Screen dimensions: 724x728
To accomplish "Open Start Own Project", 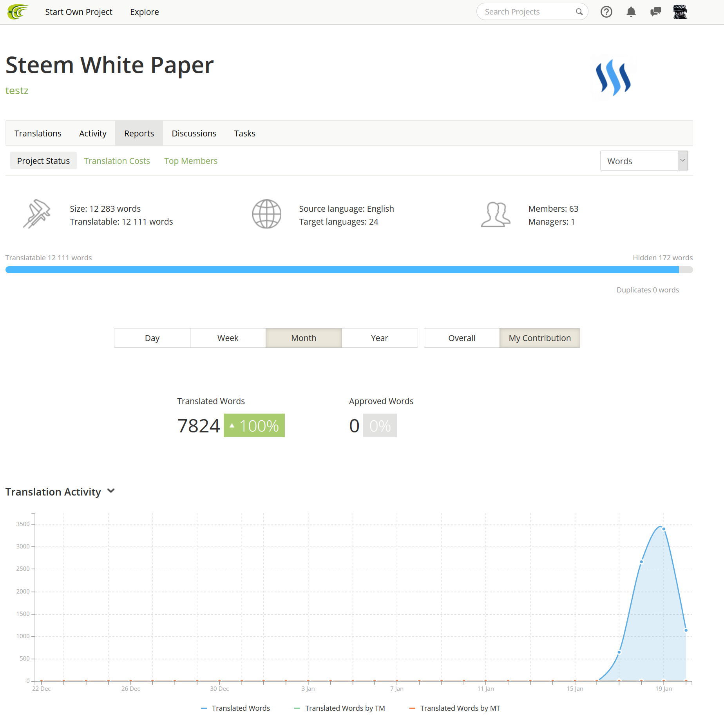I will coord(79,12).
